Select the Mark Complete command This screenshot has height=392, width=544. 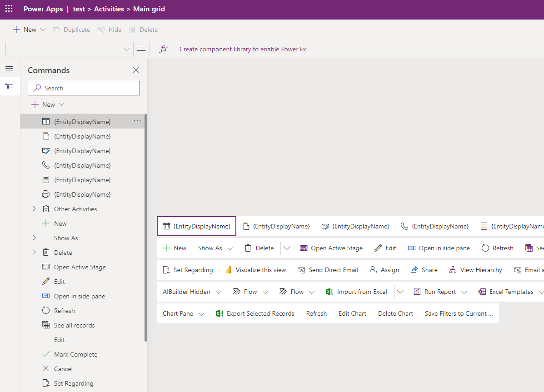tap(83, 354)
